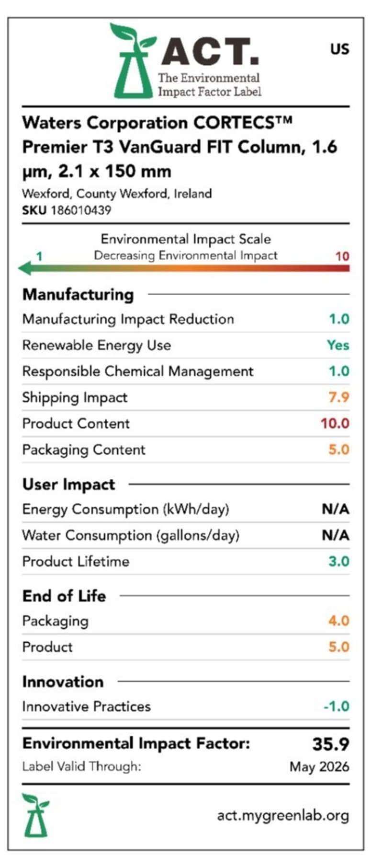Select the US region label
Screen dimensions: 383x868
point(339,49)
